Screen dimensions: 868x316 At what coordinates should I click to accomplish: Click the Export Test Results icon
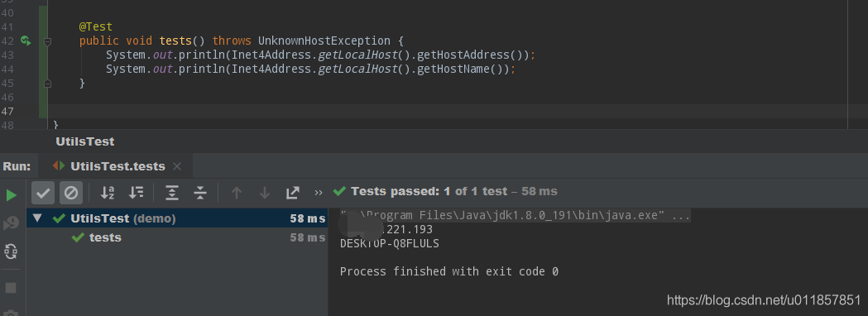[292, 193]
